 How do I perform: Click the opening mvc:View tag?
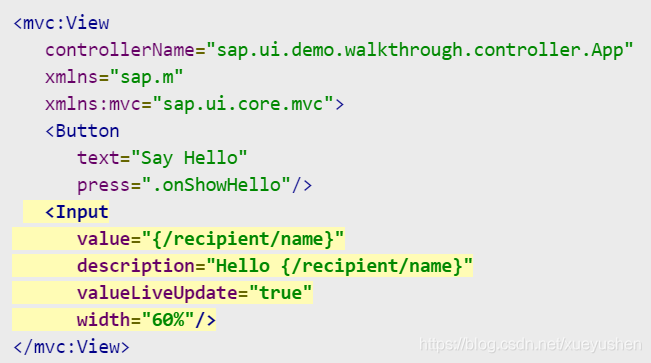61,23
